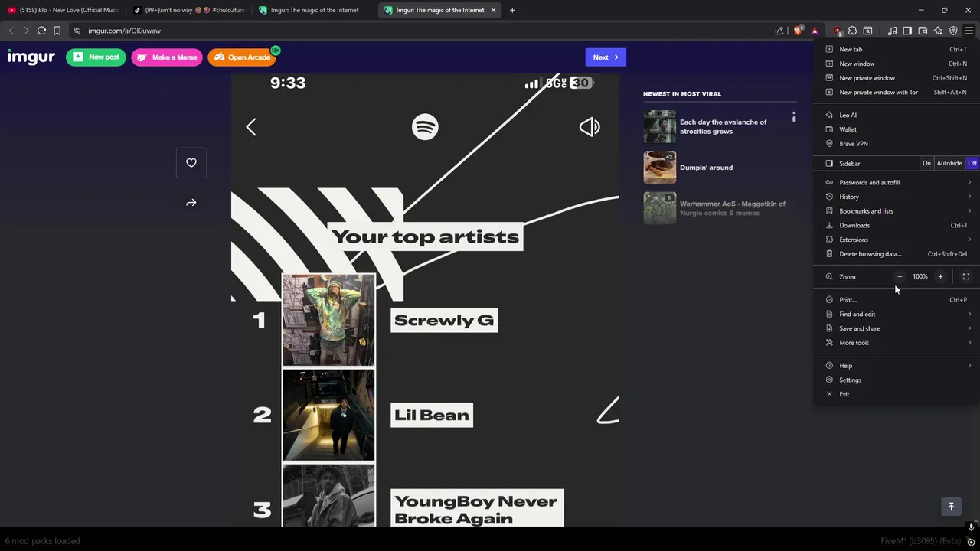This screenshot has height=551, width=980.
Task: Favorite the post with the heart icon
Action: [x=191, y=162]
